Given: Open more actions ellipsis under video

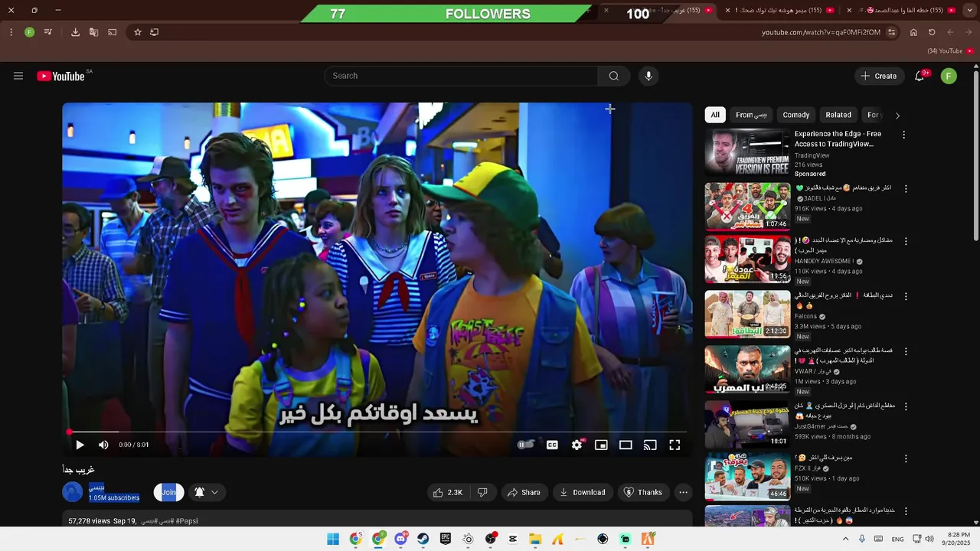Looking at the screenshot, I should click(x=683, y=493).
